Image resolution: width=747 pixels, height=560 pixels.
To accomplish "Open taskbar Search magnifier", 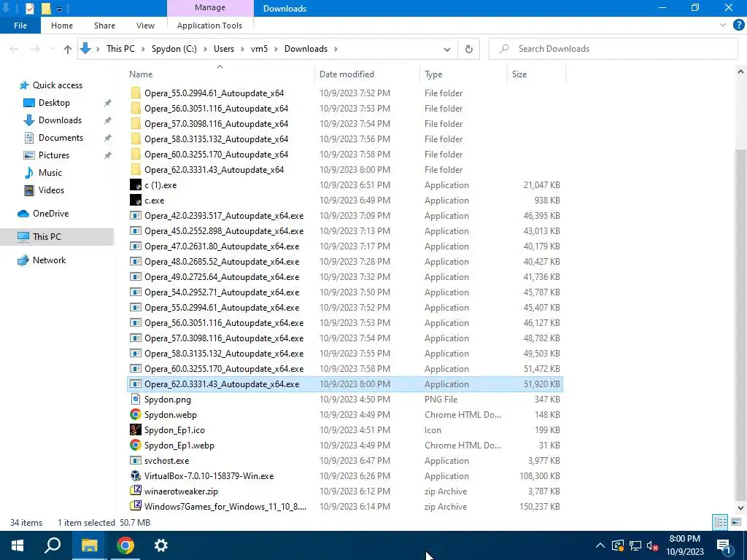I will coord(53,545).
